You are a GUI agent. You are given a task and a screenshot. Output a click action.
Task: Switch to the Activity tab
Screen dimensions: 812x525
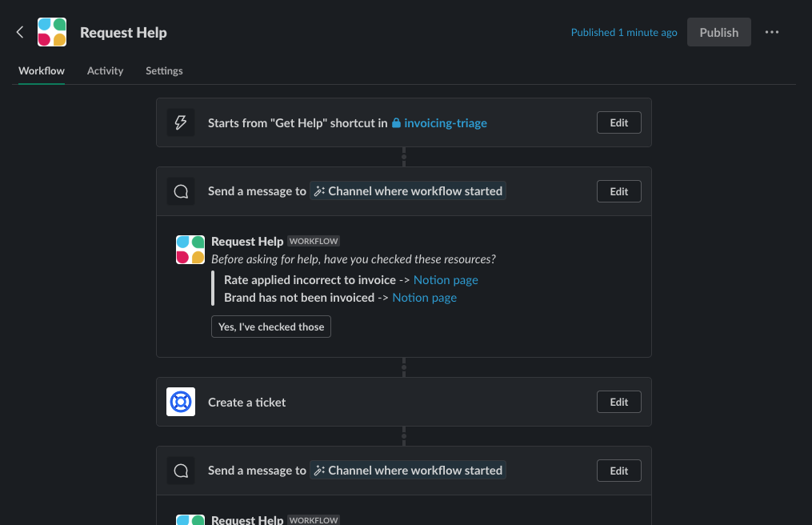coord(105,71)
